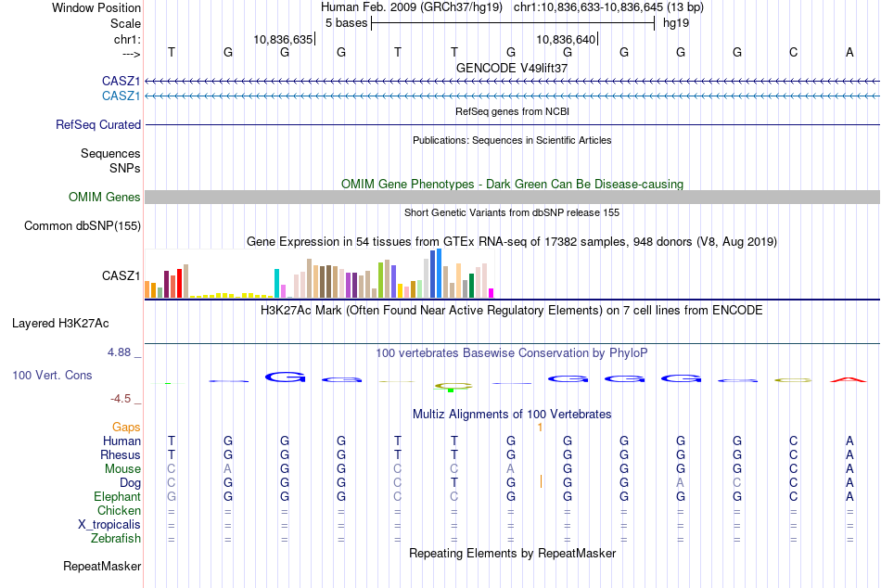Click the dark blue CASZ1 GENCODE track label
Image resolution: width=881 pixels, height=588 pixels.
click(x=121, y=81)
